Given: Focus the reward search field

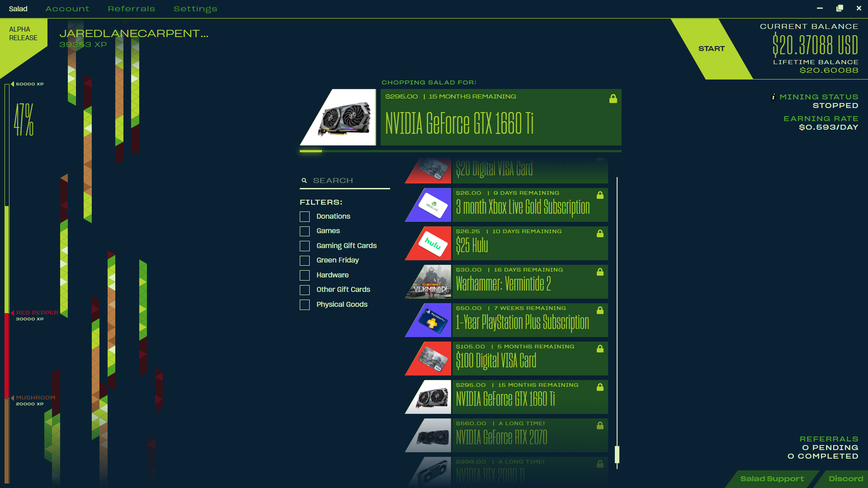Looking at the screenshot, I should click(x=345, y=181).
